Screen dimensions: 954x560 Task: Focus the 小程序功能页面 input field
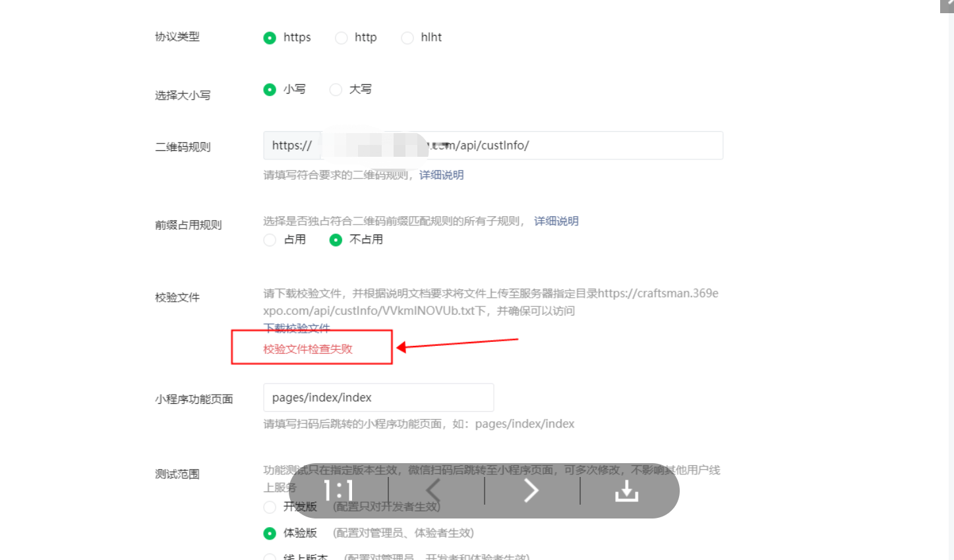(378, 397)
